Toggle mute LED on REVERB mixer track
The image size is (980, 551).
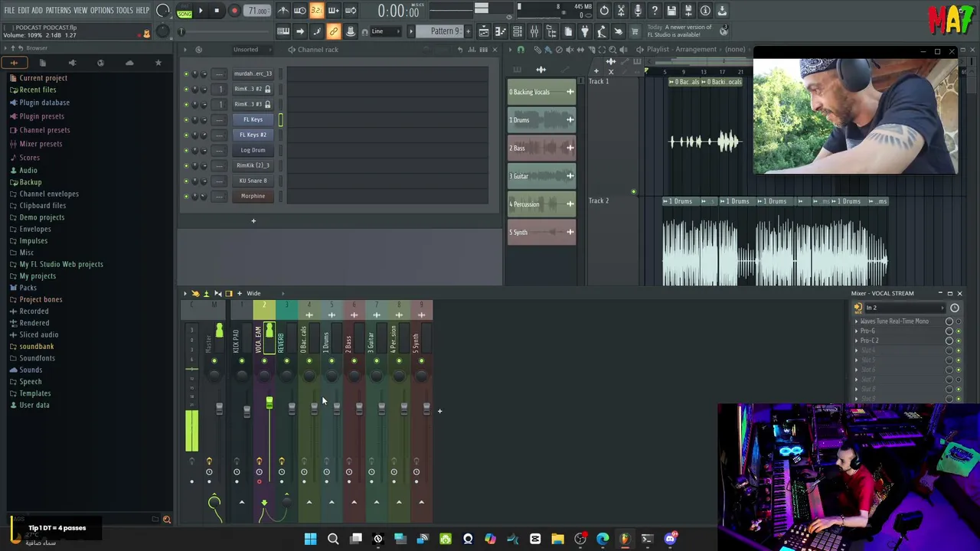[x=286, y=361]
